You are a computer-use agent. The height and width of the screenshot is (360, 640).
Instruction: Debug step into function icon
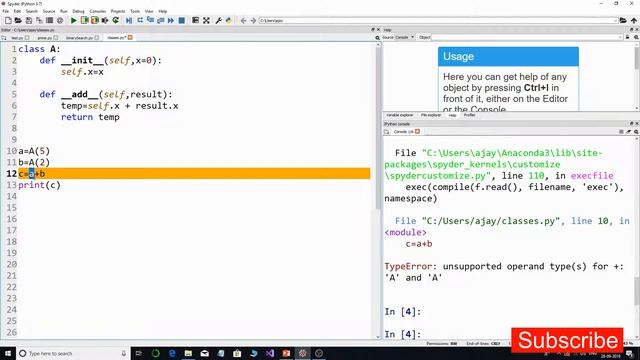[150, 20]
